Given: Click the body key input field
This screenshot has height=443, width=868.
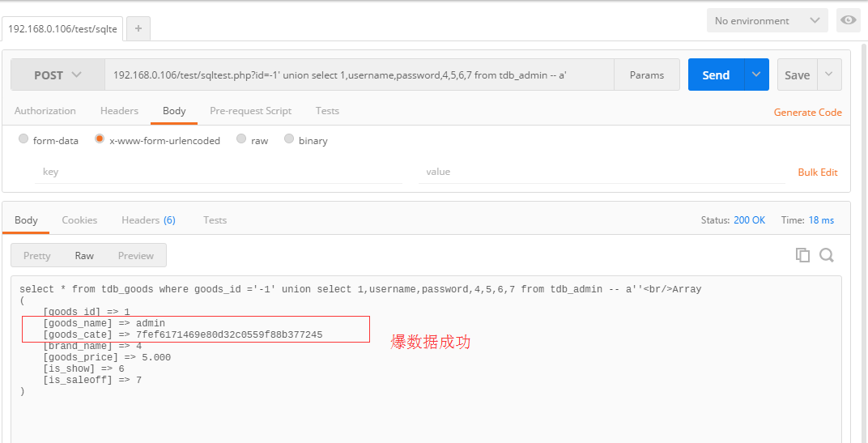Looking at the screenshot, I should pyautogui.click(x=218, y=172).
